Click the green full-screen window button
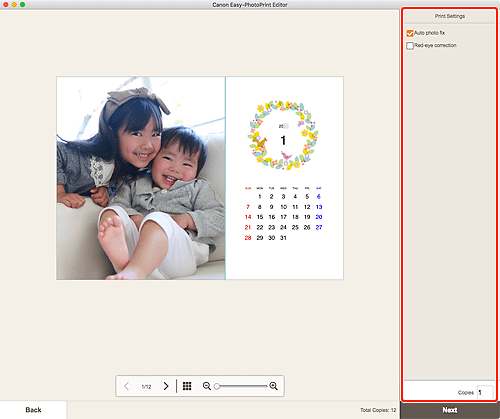This screenshot has height=419, width=500. 22,5
